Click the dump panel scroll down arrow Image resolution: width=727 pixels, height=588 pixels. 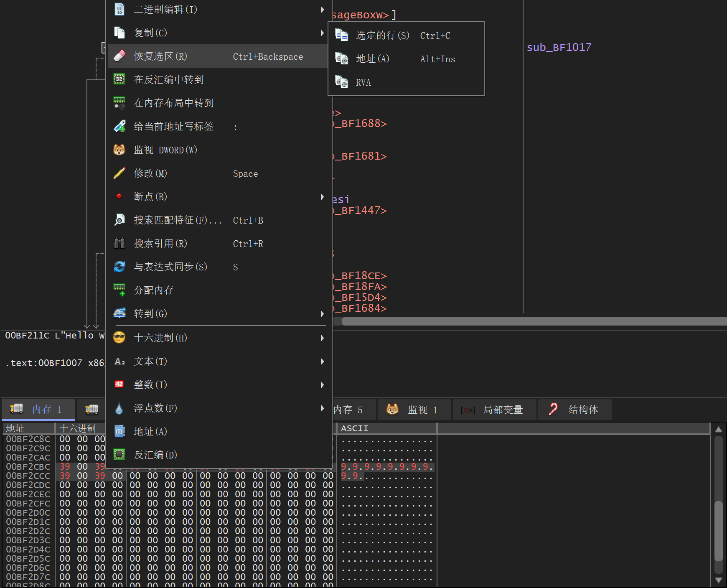pyautogui.click(x=718, y=580)
